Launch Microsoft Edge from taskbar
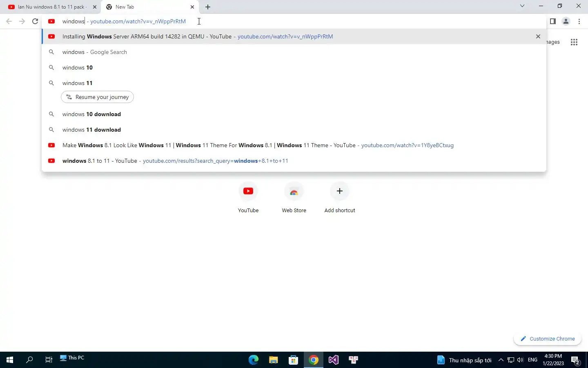The image size is (588, 368). [x=254, y=360]
